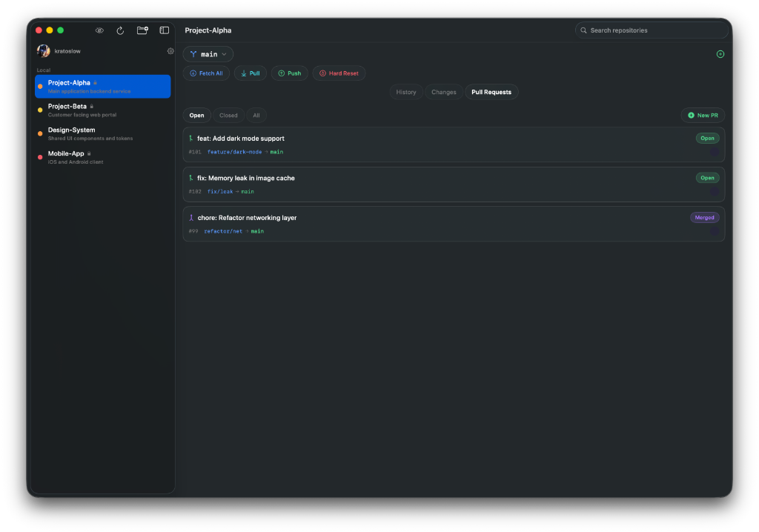Click the Pull button
Image resolution: width=759 pixels, height=532 pixels.
(x=251, y=73)
